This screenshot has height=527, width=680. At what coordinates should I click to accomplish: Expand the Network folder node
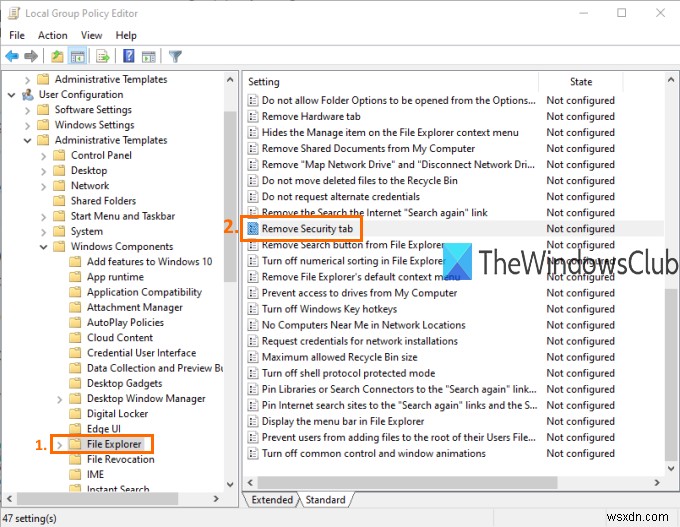[43, 186]
